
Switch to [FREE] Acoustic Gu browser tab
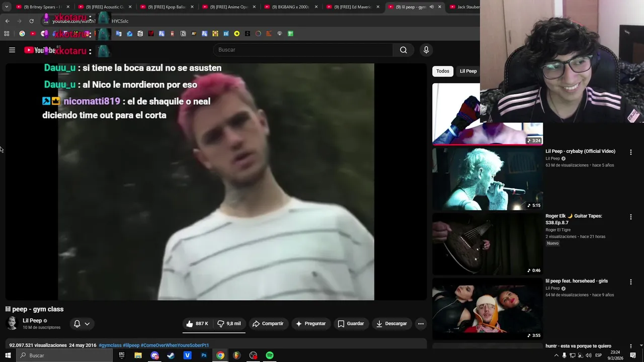pyautogui.click(x=104, y=7)
